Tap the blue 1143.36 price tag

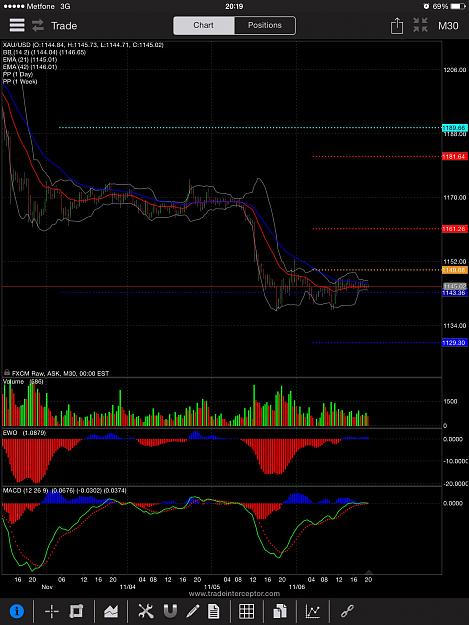(x=455, y=293)
